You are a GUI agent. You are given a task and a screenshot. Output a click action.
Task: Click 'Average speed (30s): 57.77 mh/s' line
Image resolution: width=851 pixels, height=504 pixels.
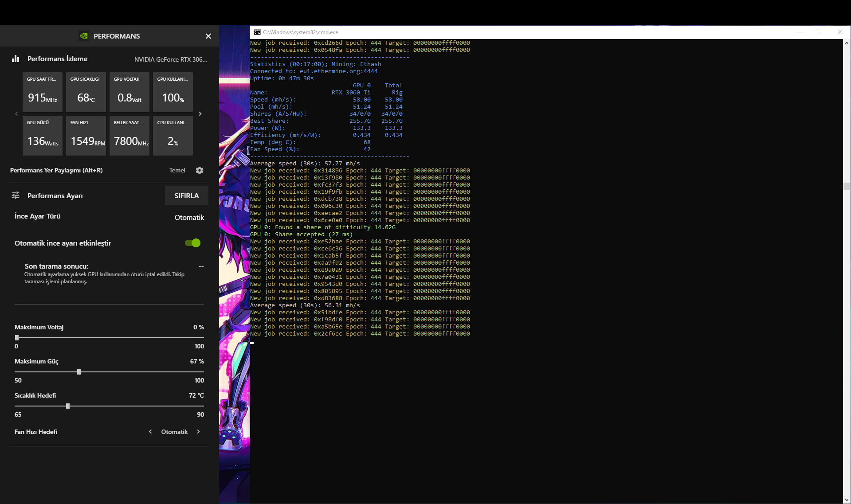pos(305,164)
